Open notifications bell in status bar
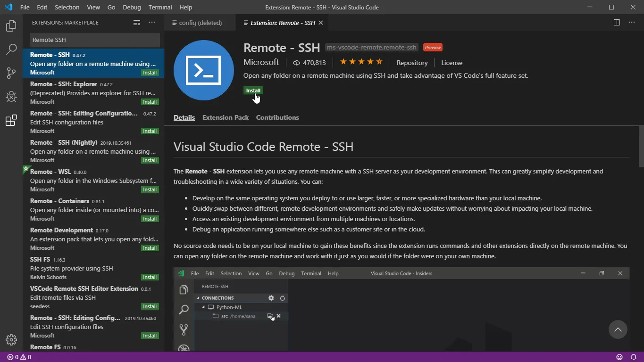Screen dimensions: 644x362 [634, 357]
